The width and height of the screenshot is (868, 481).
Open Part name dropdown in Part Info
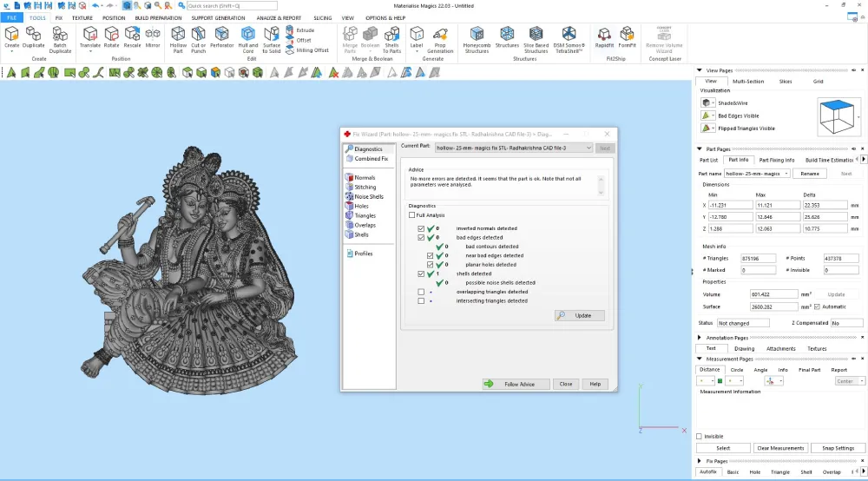point(786,174)
